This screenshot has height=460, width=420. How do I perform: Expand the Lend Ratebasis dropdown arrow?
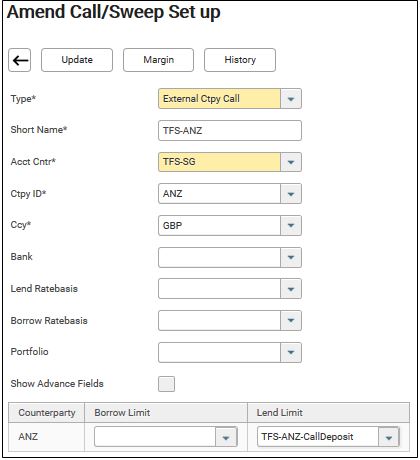[291, 289]
